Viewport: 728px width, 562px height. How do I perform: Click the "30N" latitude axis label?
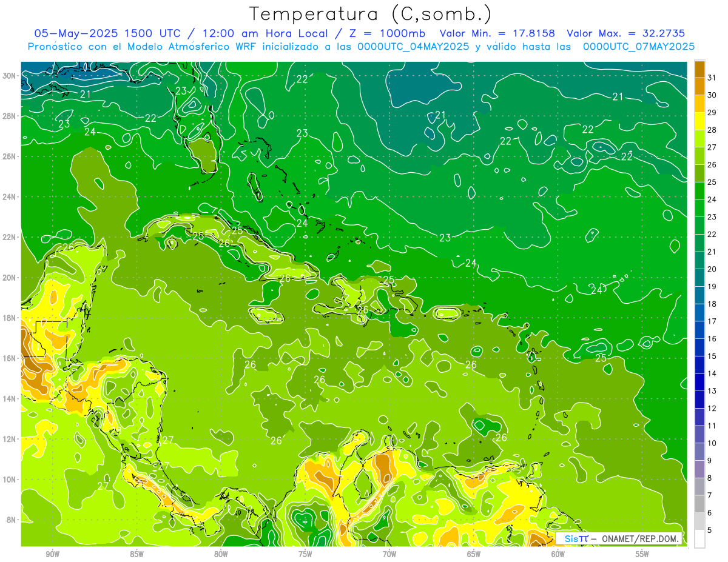(9, 75)
